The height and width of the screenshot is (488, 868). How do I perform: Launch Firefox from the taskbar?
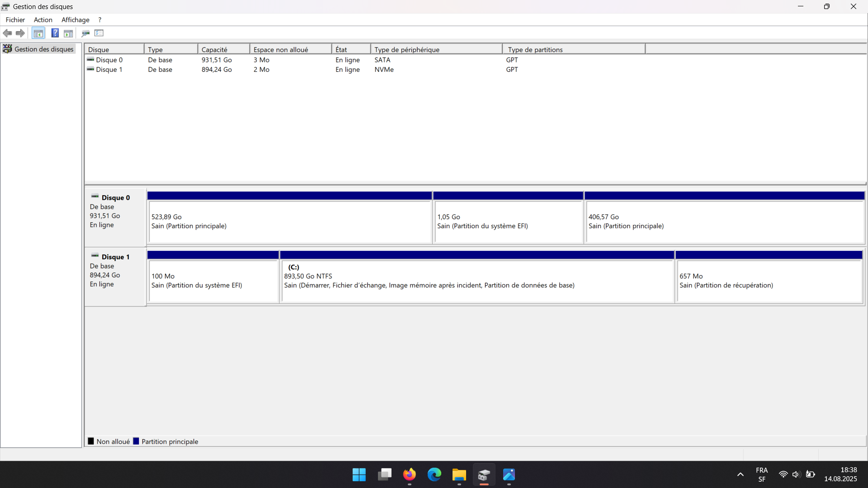tap(410, 474)
